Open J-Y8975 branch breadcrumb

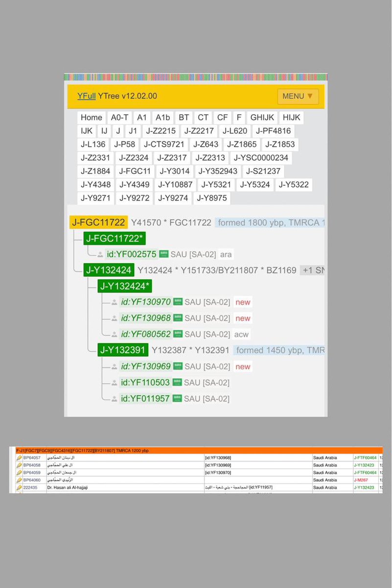click(x=211, y=198)
